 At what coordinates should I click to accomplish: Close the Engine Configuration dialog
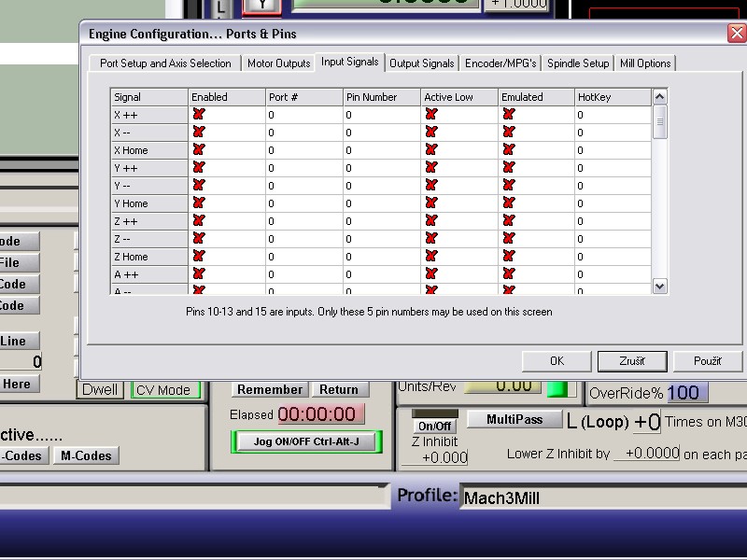(736, 34)
